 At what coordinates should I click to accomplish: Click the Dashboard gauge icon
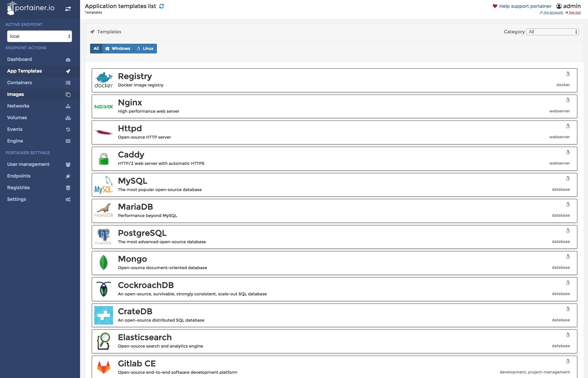(x=68, y=60)
